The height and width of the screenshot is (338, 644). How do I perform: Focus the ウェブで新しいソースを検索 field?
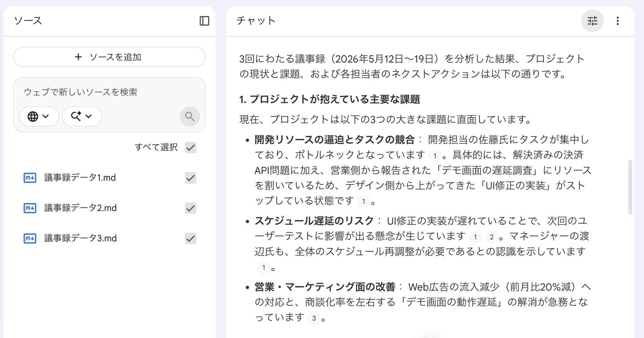click(x=109, y=92)
